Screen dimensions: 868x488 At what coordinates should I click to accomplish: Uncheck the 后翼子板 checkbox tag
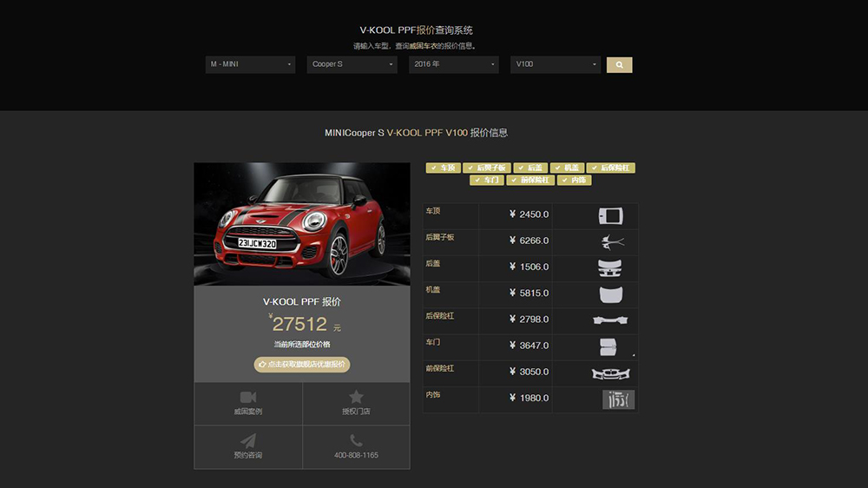click(x=487, y=168)
